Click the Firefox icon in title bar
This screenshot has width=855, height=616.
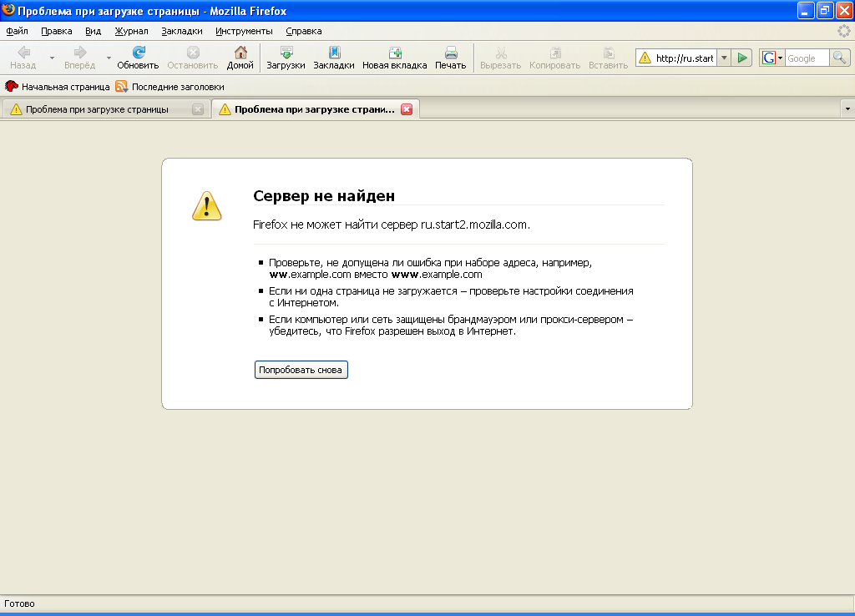8,10
